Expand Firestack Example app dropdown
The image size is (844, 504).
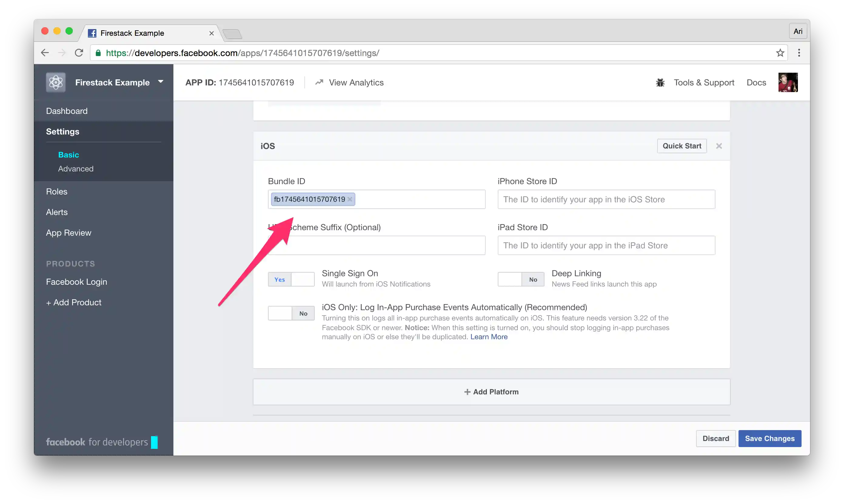[x=160, y=82]
